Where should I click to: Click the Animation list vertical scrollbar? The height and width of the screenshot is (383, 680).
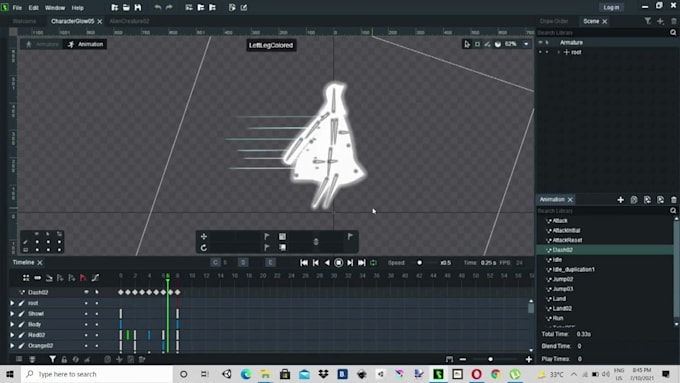(x=676, y=269)
